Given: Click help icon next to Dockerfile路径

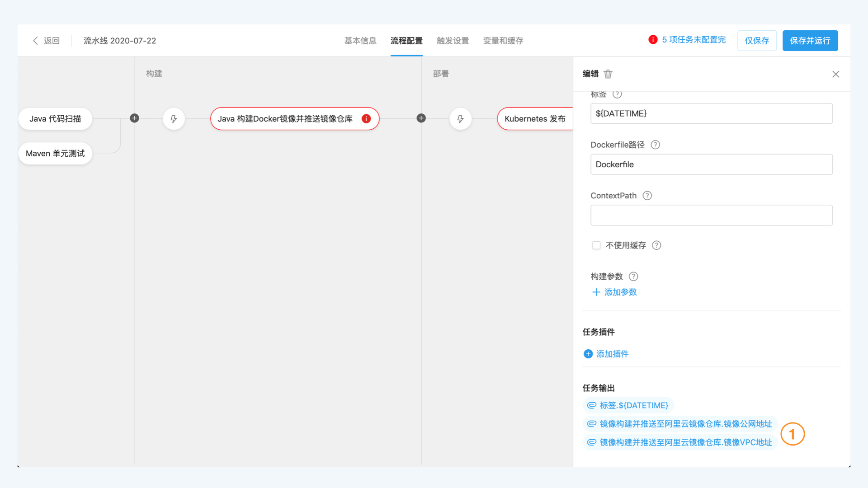Looking at the screenshot, I should [x=655, y=145].
